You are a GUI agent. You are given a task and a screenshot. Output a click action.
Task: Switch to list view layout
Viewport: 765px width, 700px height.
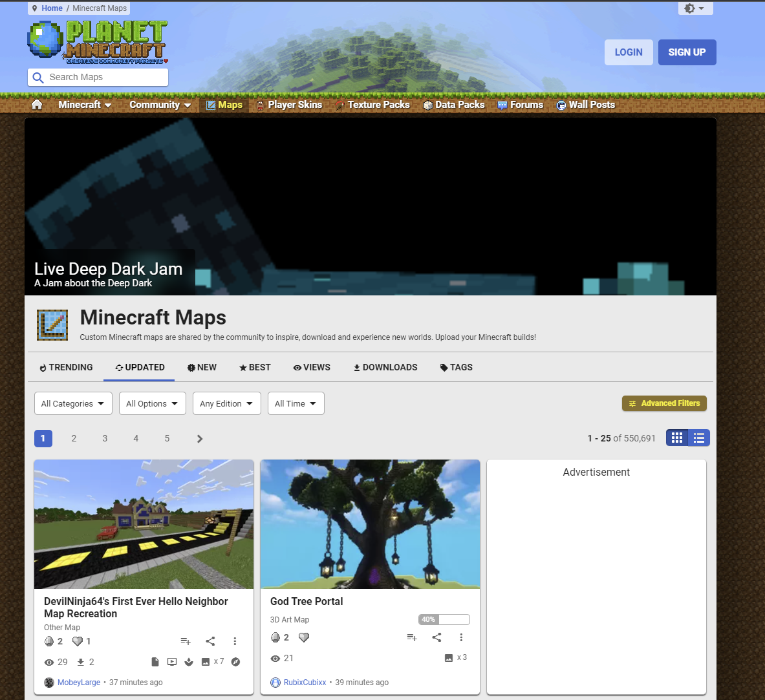coord(699,438)
